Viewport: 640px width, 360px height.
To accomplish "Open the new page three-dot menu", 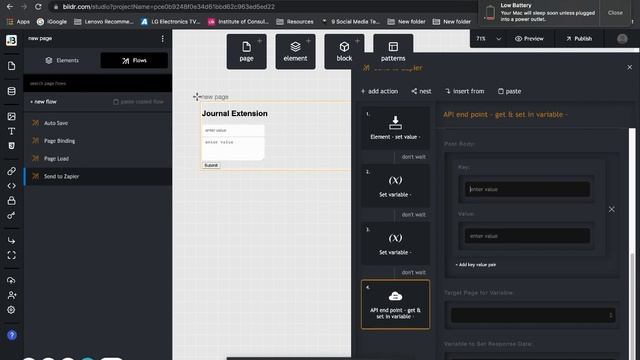I will (x=162, y=38).
